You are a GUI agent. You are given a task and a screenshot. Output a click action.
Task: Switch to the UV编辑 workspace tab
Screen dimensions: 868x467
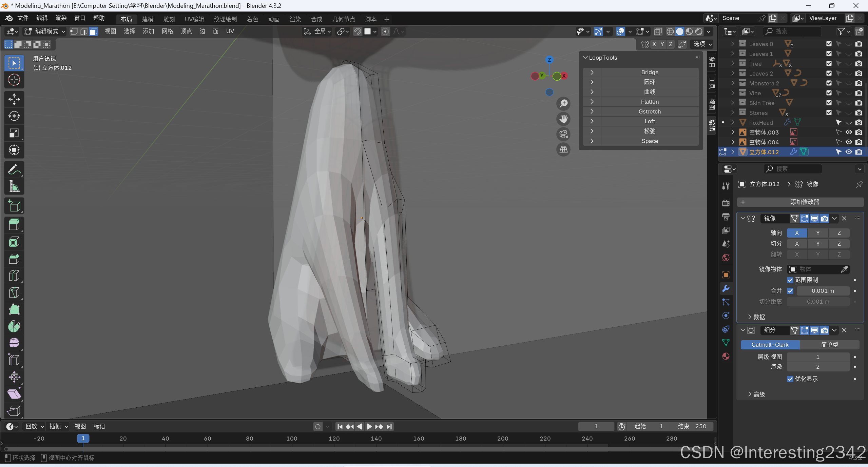tap(194, 19)
